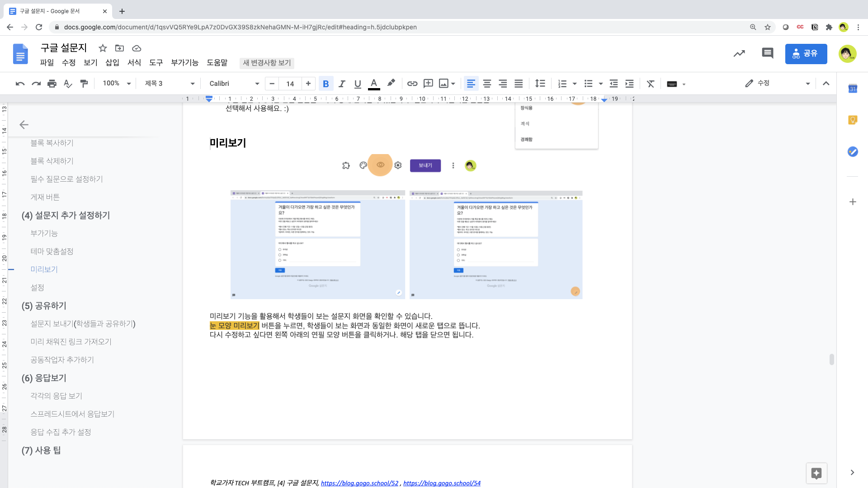This screenshot has height=488, width=868.
Task: Click the print icon in toolbar
Action: tap(52, 84)
